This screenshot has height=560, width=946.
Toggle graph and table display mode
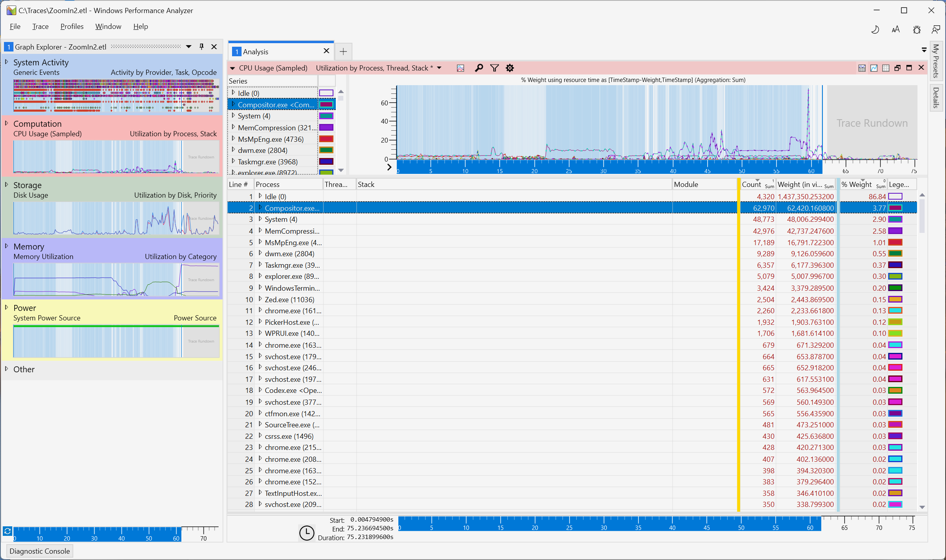862,68
